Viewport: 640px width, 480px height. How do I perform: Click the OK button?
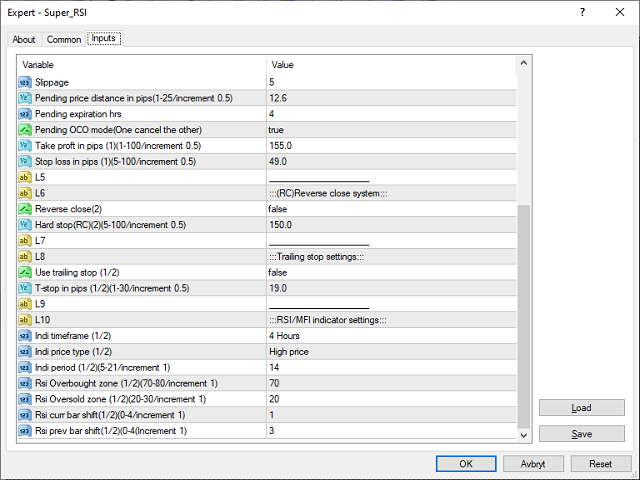[x=466, y=464]
